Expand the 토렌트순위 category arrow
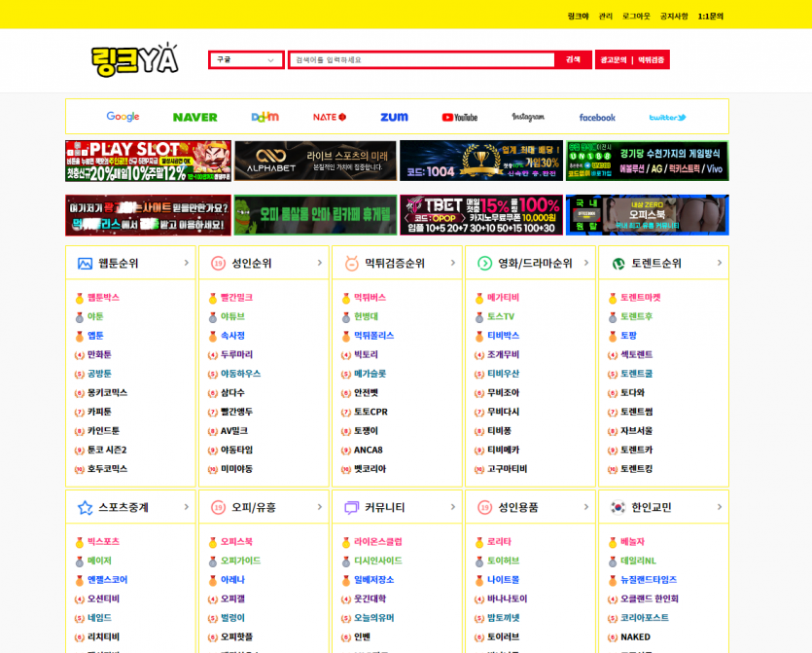Image resolution: width=812 pixels, height=653 pixels. (720, 263)
